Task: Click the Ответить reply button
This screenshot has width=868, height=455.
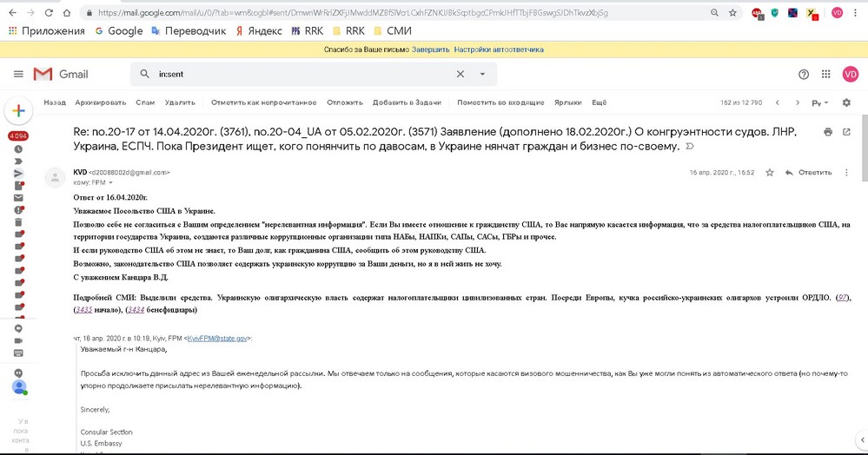Action: [x=815, y=173]
